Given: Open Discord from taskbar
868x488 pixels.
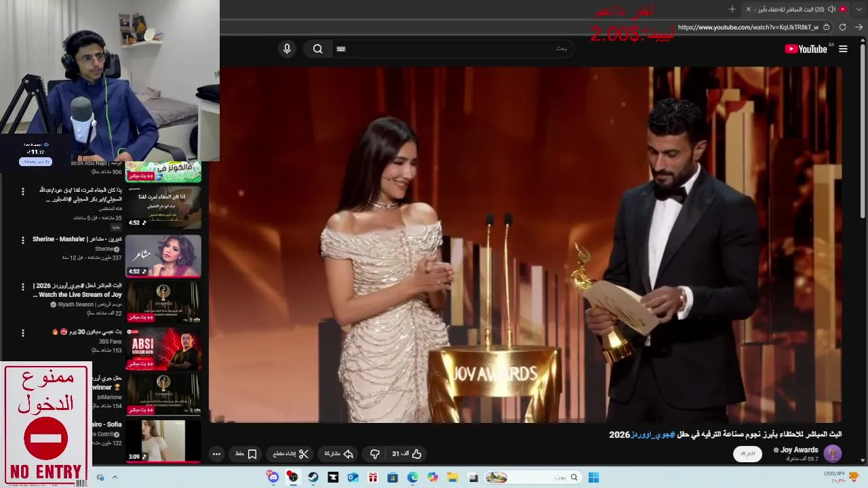Looking at the screenshot, I should pyautogui.click(x=273, y=477).
